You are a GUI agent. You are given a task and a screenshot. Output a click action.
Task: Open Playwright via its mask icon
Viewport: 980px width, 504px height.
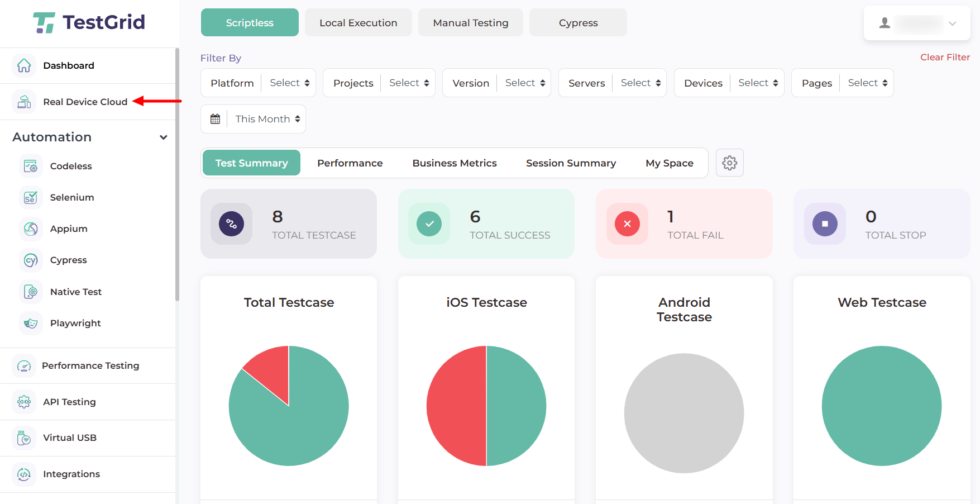click(31, 323)
